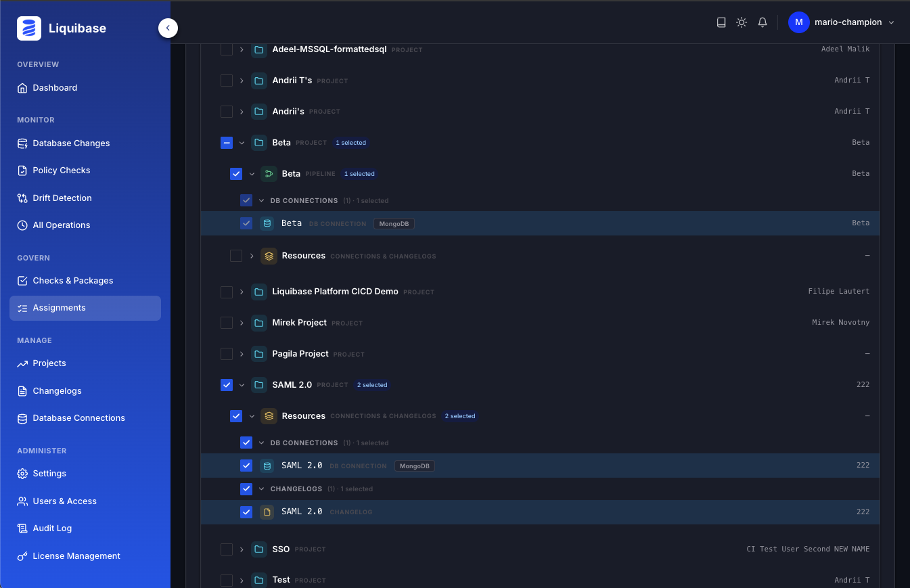This screenshot has height=588, width=910.
Task: Click Resources stack icon under SAML 2.0
Action: click(x=269, y=416)
